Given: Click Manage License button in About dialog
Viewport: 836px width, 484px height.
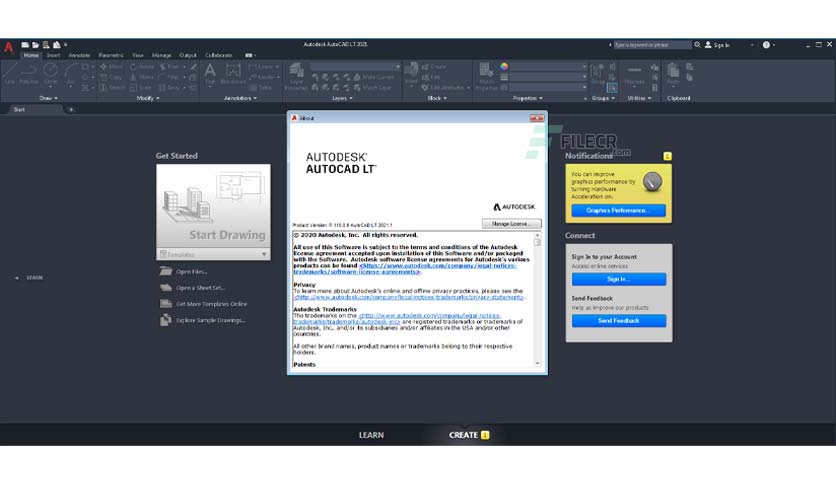Looking at the screenshot, I should tap(511, 224).
